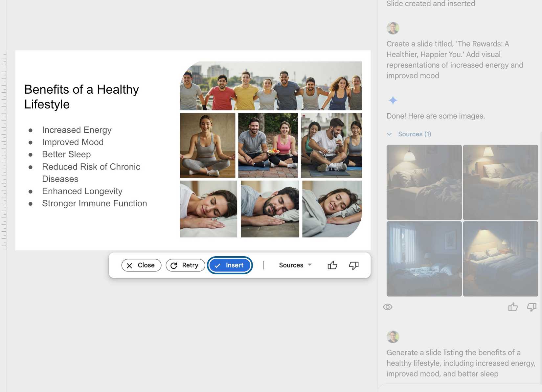Toggle thumbs up rating under the generated images
The image size is (542, 392).
513,307
